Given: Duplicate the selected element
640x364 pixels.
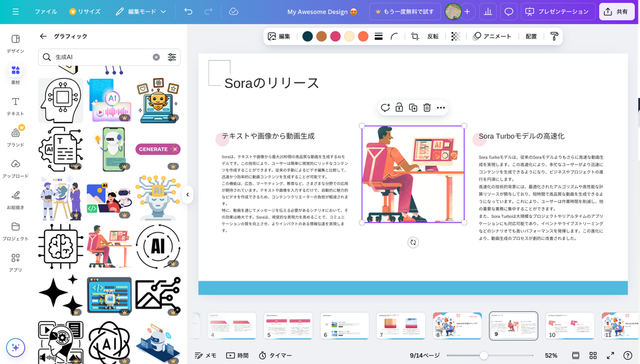Looking at the screenshot, I should (413, 108).
